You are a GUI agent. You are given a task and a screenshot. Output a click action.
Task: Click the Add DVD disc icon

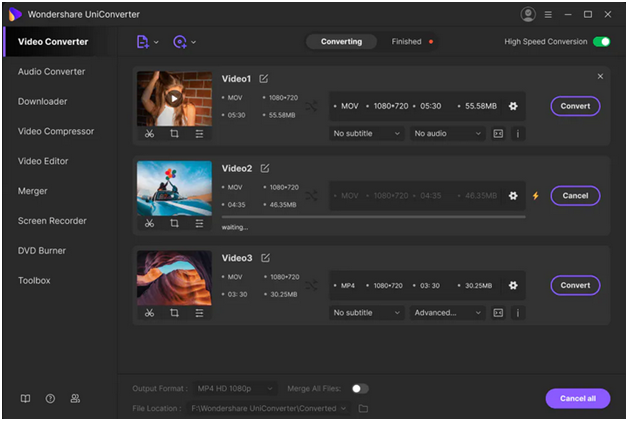click(x=180, y=42)
